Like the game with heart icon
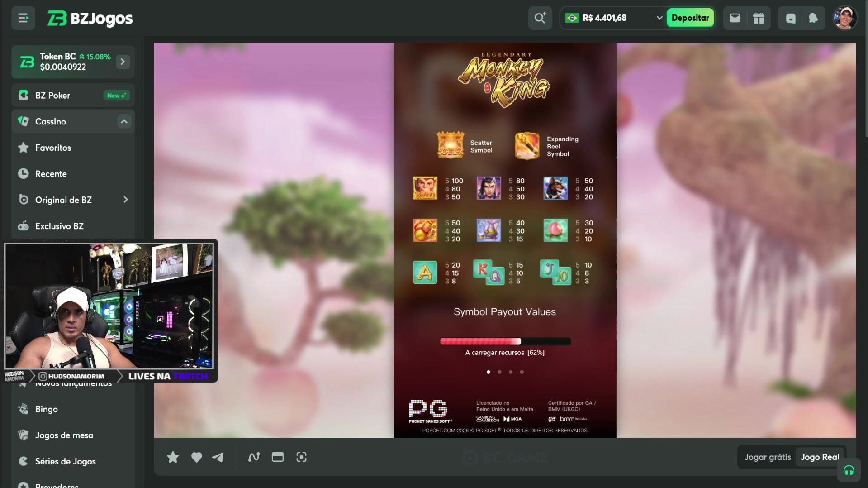 (196, 457)
